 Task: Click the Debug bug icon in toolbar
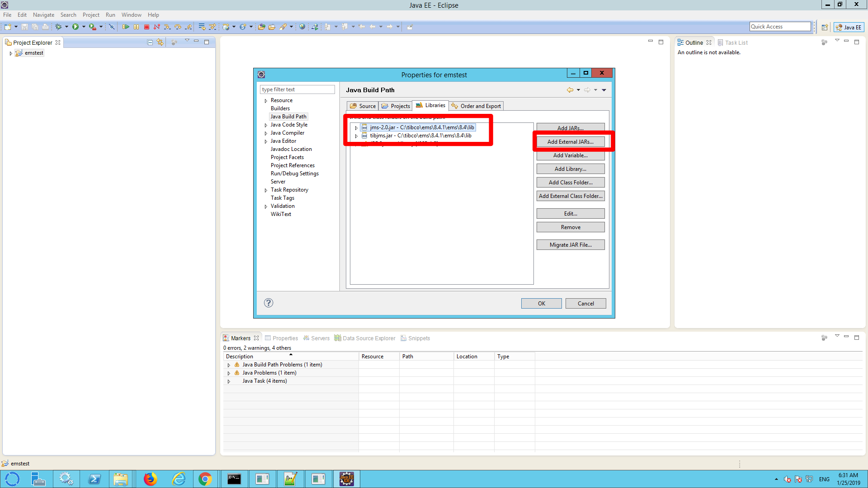coord(58,27)
